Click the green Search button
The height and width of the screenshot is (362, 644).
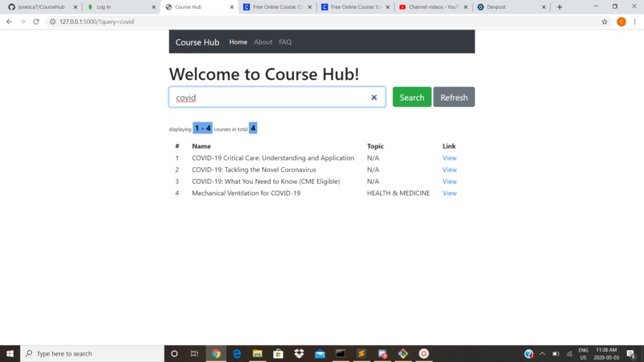click(x=412, y=97)
